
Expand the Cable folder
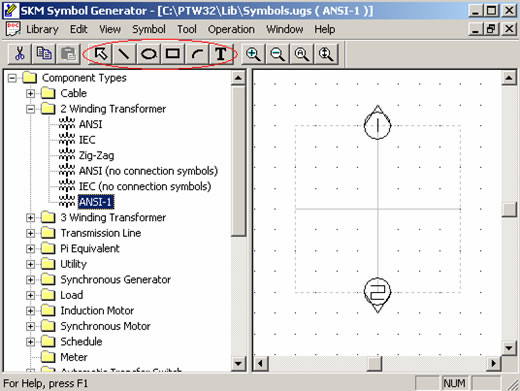(30, 93)
